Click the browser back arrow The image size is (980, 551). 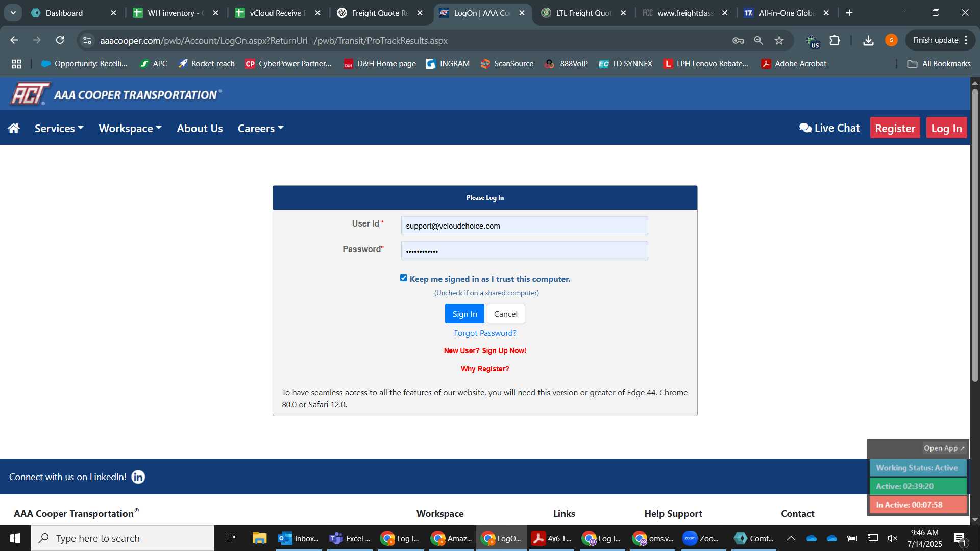[x=14, y=40]
